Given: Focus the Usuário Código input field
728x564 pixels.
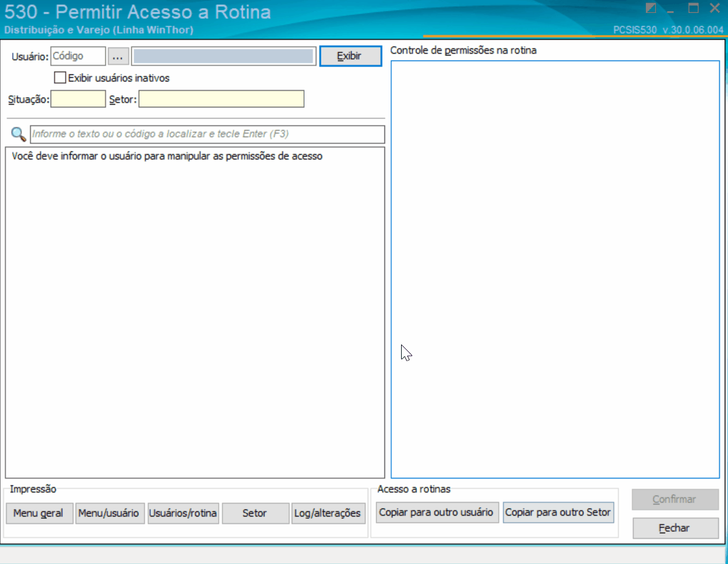Looking at the screenshot, I should point(78,56).
